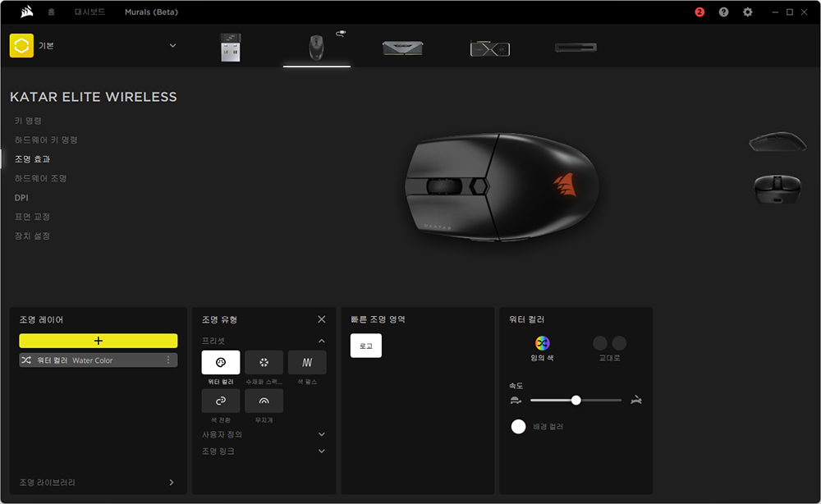
Task: Open 키 명령 key assignments section
Action: pyautogui.click(x=28, y=121)
